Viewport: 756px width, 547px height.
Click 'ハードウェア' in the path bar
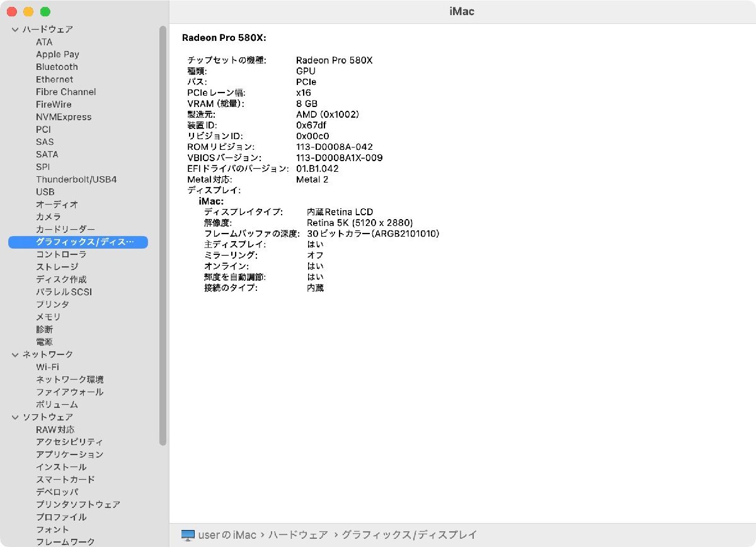point(298,535)
